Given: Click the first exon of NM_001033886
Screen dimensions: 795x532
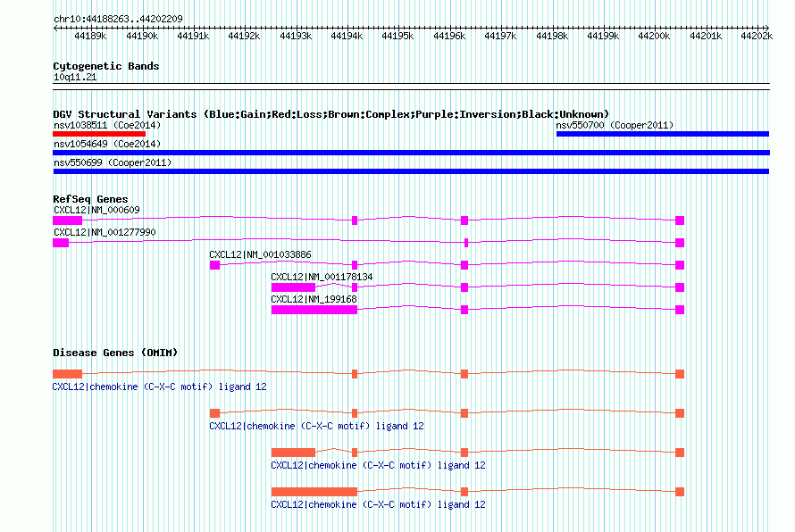Looking at the screenshot, I should click(x=214, y=265).
